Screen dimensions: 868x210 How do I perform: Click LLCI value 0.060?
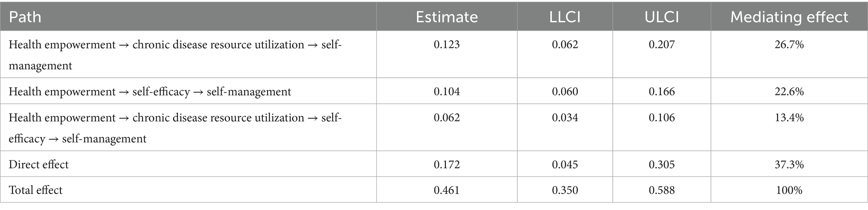tap(565, 92)
